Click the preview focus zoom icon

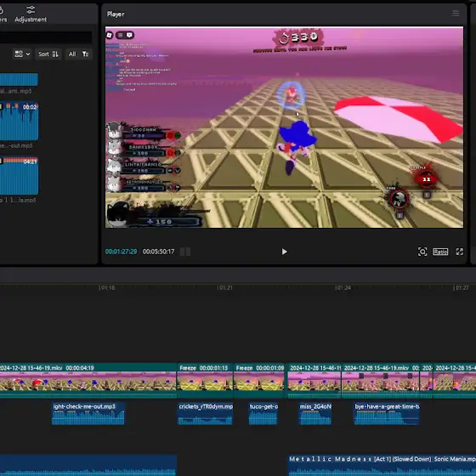[422, 252]
